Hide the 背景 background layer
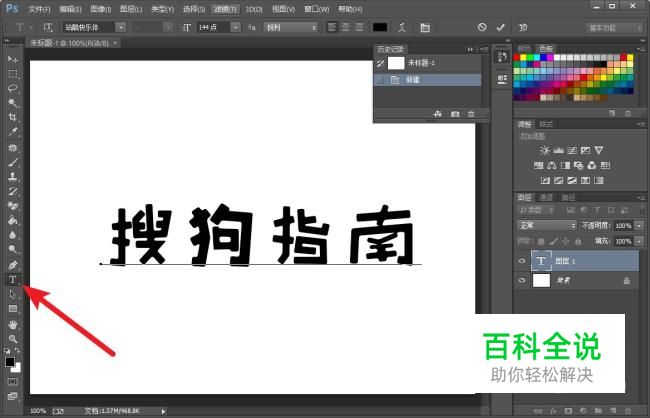The image size is (650, 418). point(522,280)
